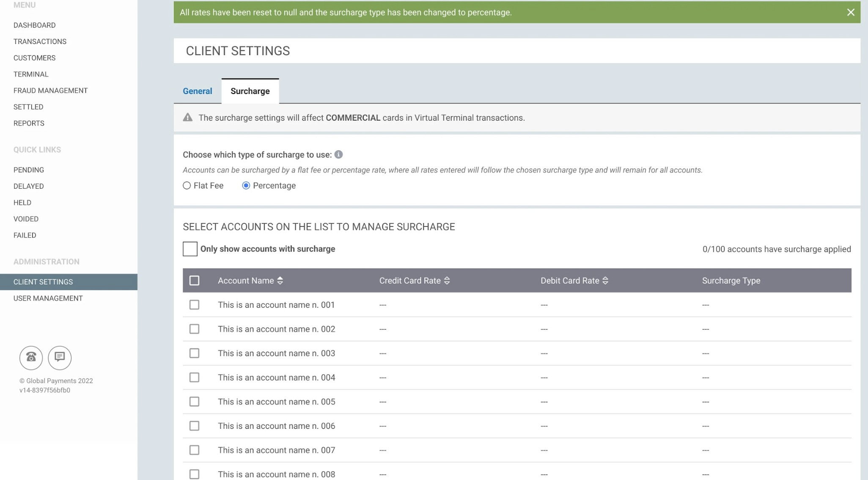Sort by Account Name arrows
Image resolution: width=868 pixels, height=480 pixels.
(x=280, y=281)
